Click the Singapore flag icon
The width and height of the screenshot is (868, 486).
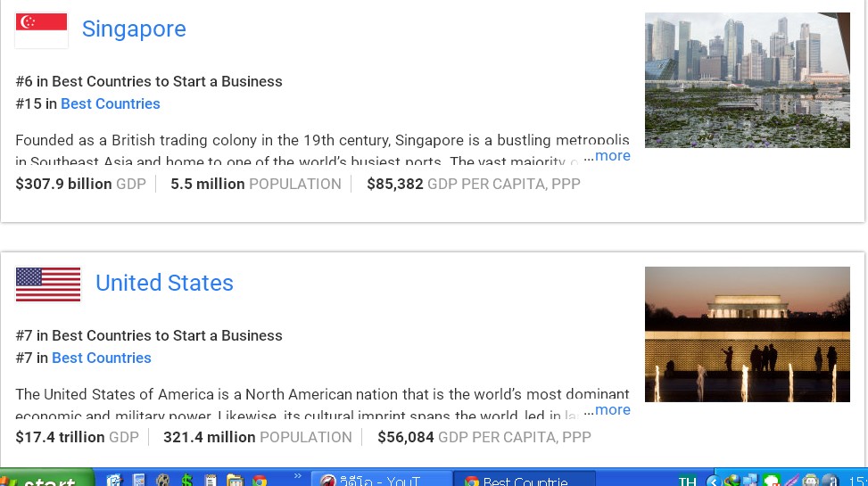pos(41,30)
